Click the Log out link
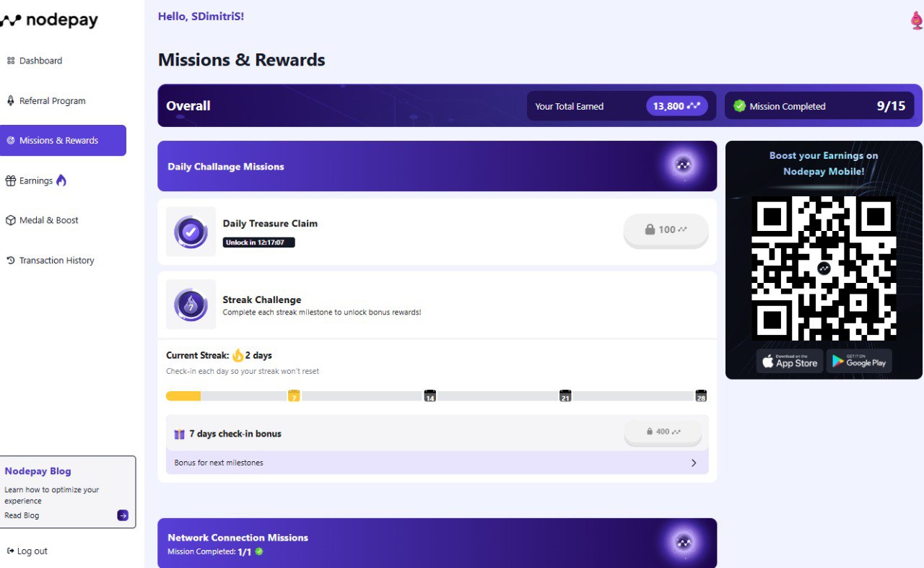Image resolution: width=924 pixels, height=568 pixels. [x=32, y=551]
